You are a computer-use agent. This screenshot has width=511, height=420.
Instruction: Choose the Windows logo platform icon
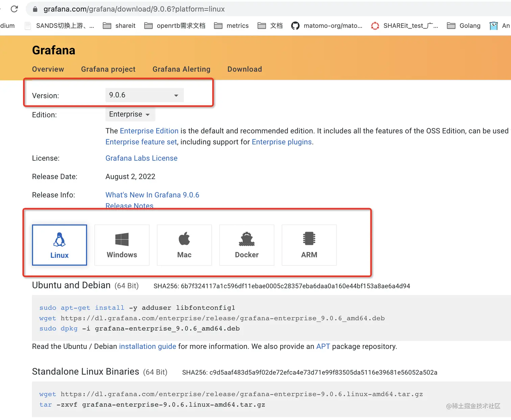[x=122, y=239]
